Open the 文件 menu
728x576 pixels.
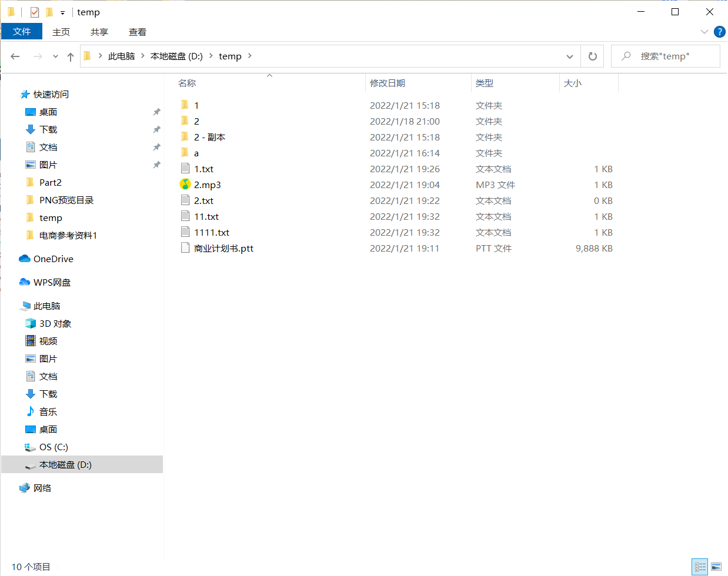pos(22,32)
